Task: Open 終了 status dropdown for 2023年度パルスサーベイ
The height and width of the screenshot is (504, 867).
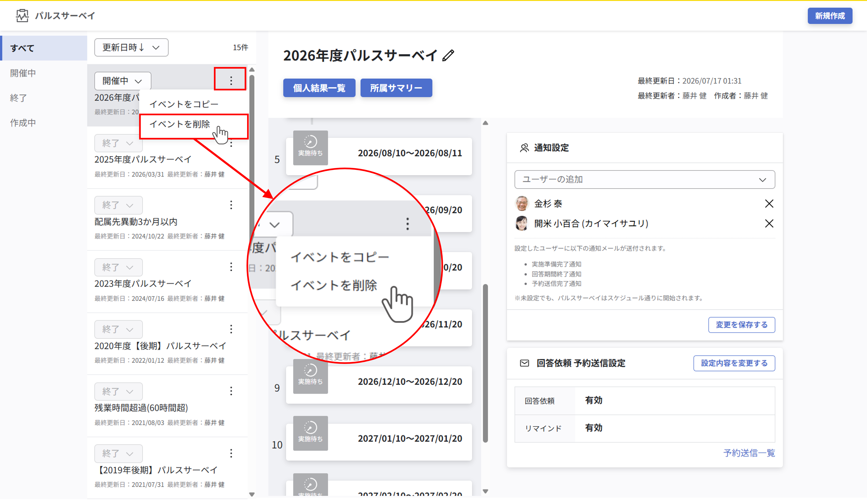Action: point(118,267)
